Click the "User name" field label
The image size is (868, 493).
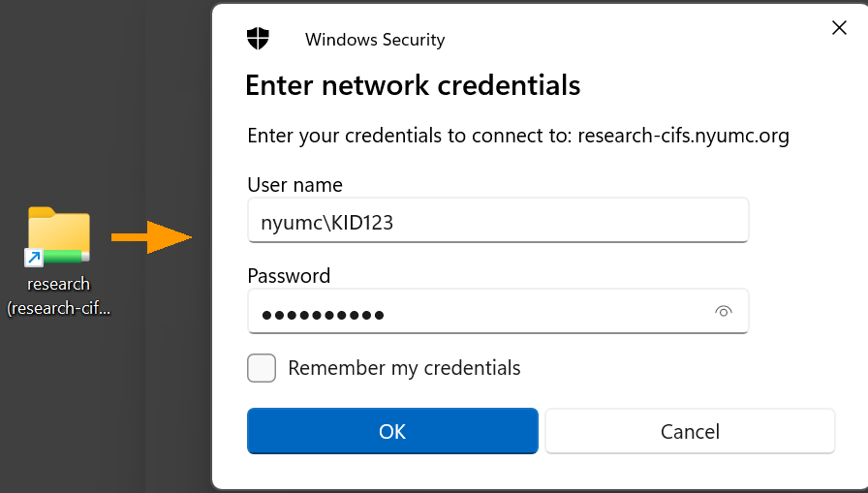(295, 185)
